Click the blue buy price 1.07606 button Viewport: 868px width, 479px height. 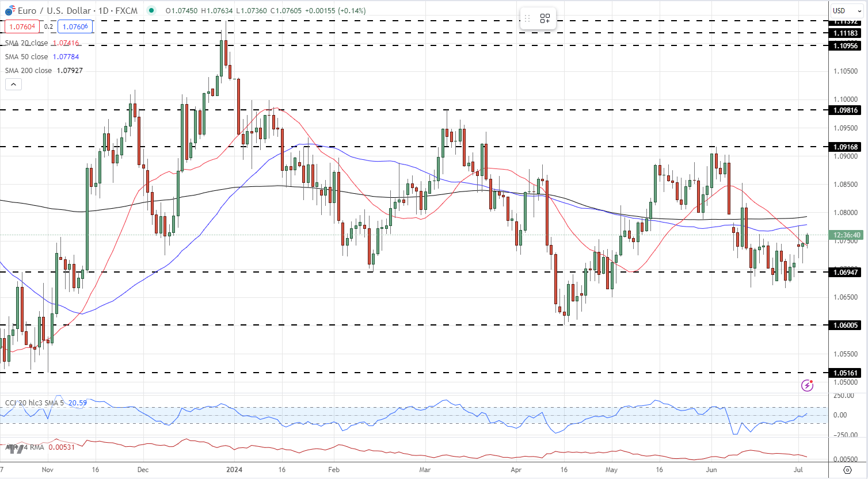(x=75, y=26)
